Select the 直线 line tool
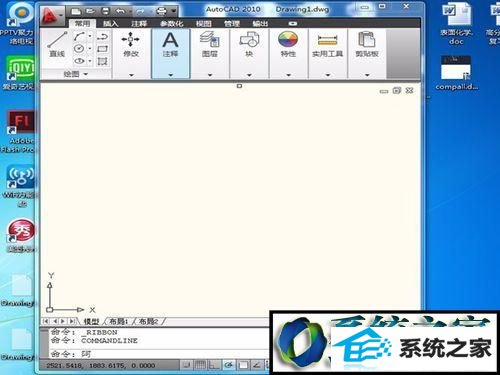Screen dimensions: 500x375 point(57,44)
